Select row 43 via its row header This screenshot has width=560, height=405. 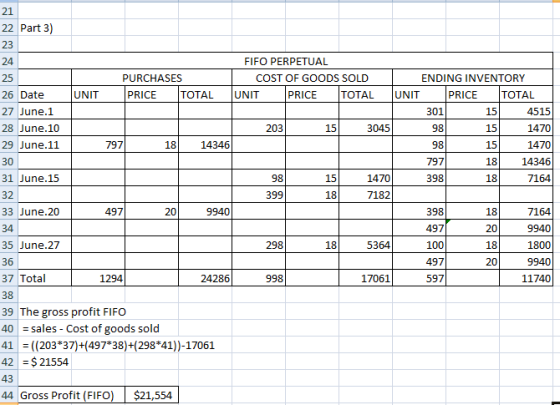click(x=8, y=379)
